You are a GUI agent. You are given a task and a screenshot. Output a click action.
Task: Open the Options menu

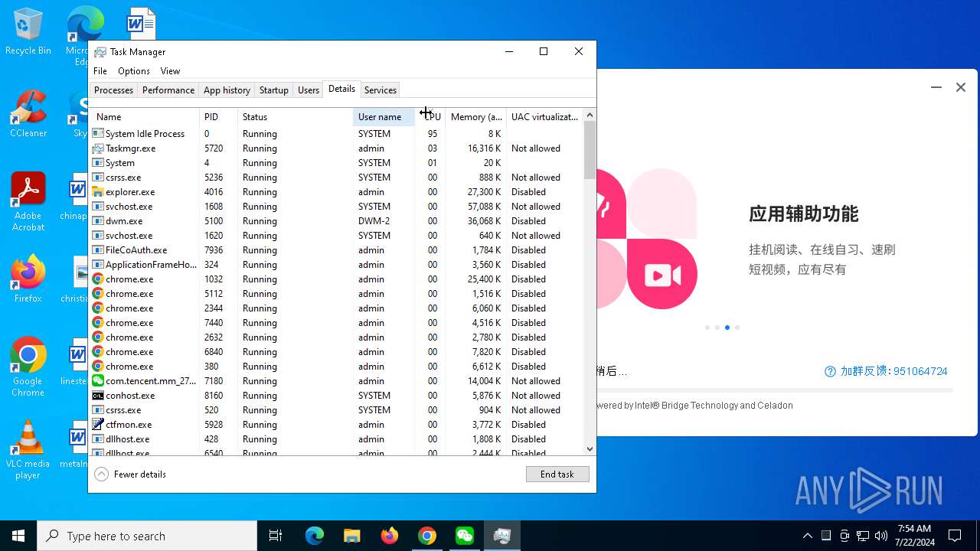(x=134, y=71)
